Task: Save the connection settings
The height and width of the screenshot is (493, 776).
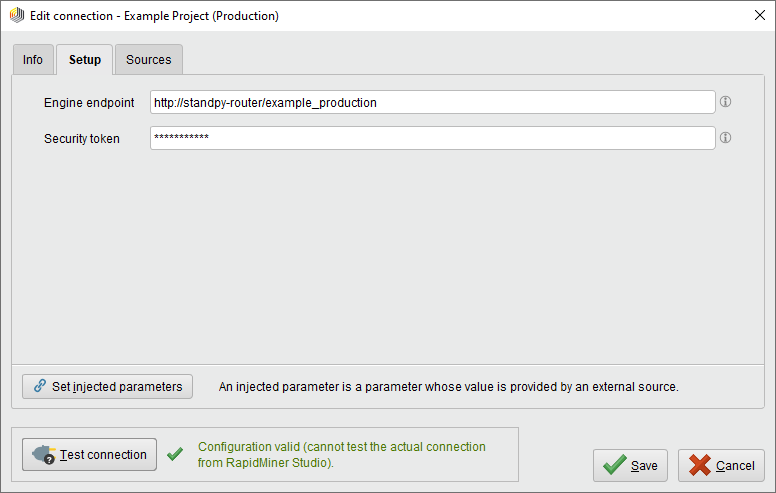Action: pyautogui.click(x=630, y=465)
